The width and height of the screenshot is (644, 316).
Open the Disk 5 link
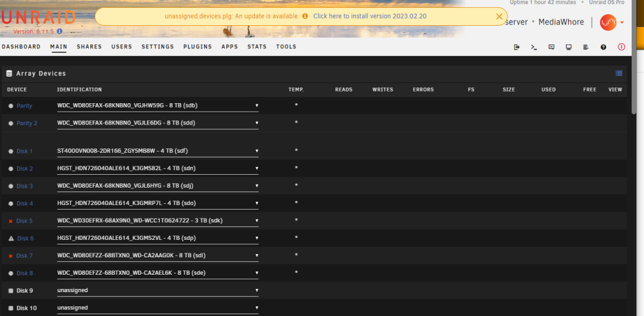point(24,221)
